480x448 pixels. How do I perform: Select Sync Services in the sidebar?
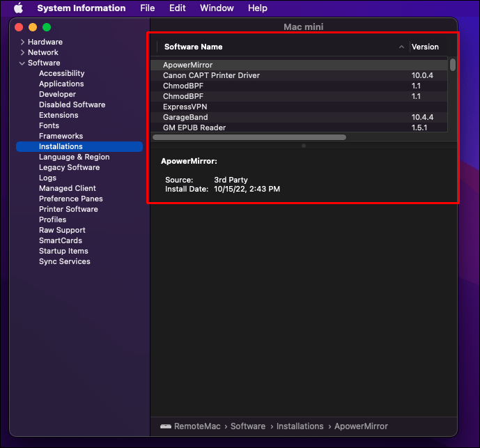click(65, 261)
